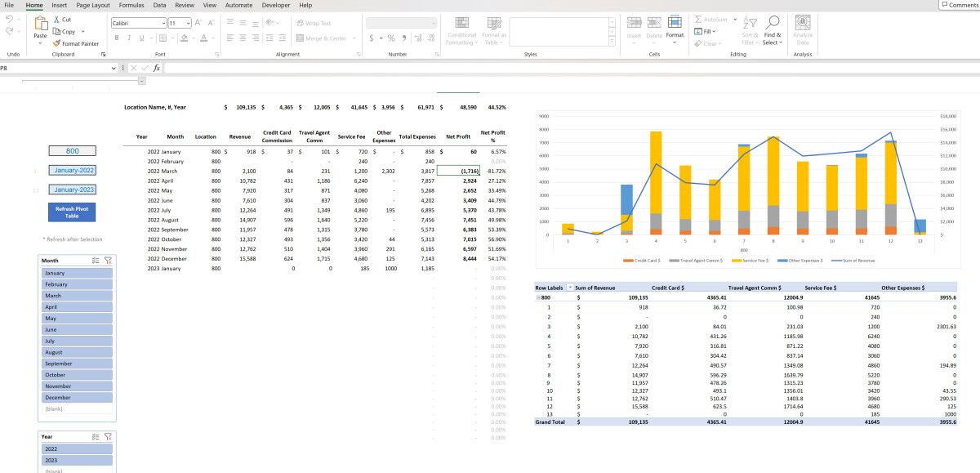Click the Fill color bucket icon
This screenshot has width=980, height=473.
tap(184, 38)
